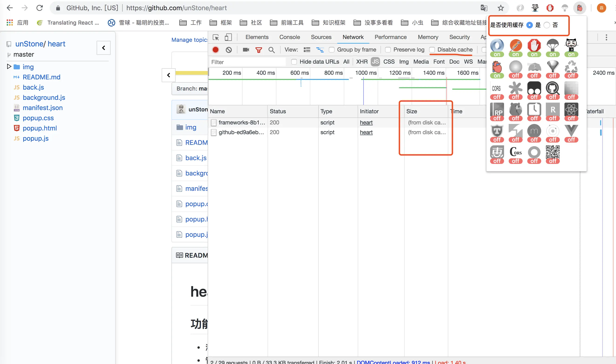
Task: Toggle device toolbar icon in DevTools
Action: (x=228, y=37)
